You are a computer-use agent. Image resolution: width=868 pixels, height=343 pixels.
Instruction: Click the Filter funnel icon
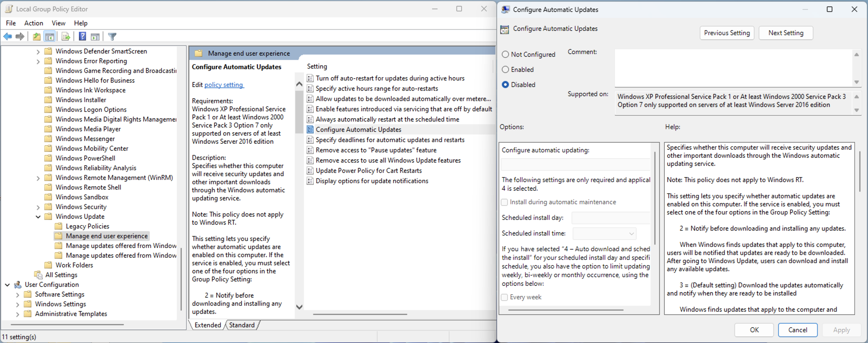(x=112, y=36)
